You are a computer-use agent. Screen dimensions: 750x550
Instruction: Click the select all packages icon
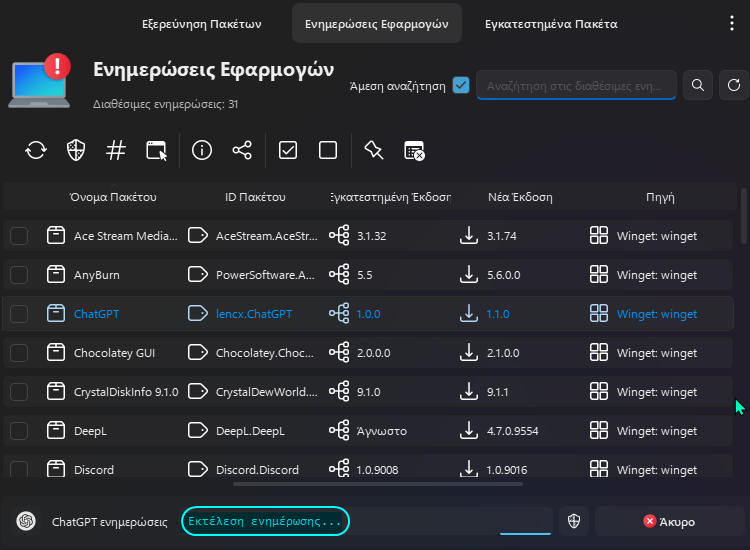click(x=288, y=151)
